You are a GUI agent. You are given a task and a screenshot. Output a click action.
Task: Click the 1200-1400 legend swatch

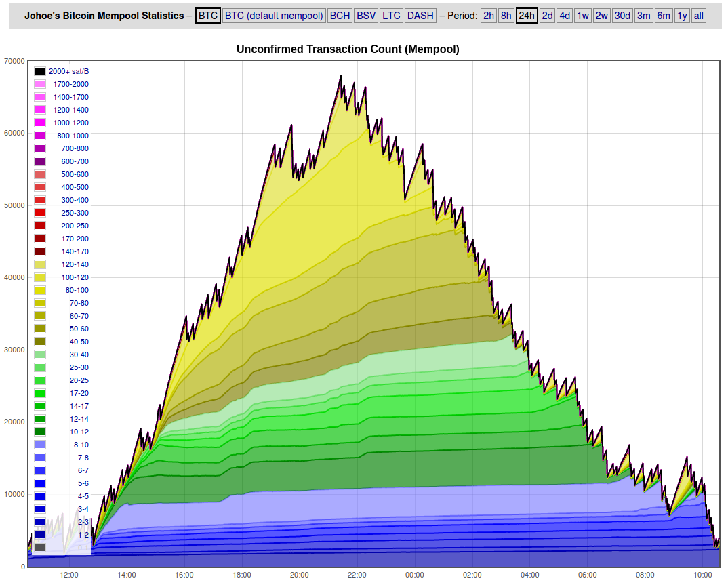point(40,110)
